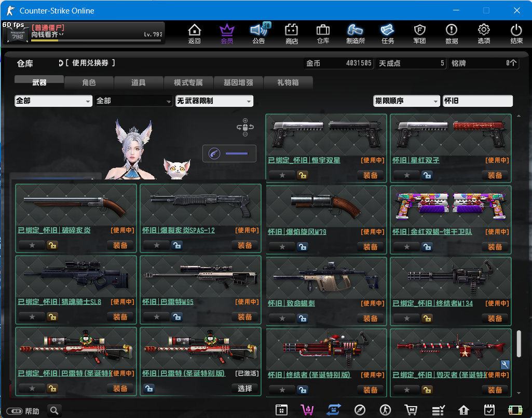This screenshot has height=418, width=532.
Task: Open the 数据 stats icon
Action: [452, 34]
